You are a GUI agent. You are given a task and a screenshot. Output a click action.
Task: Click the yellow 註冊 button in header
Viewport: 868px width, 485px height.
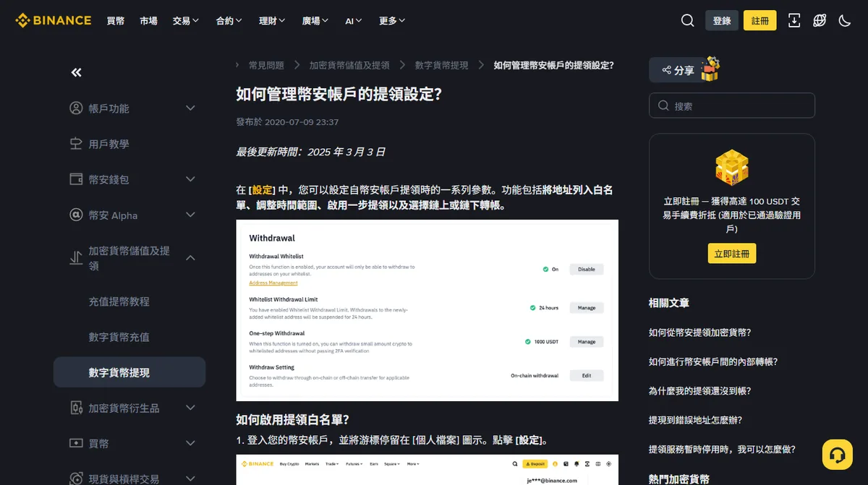pos(760,20)
